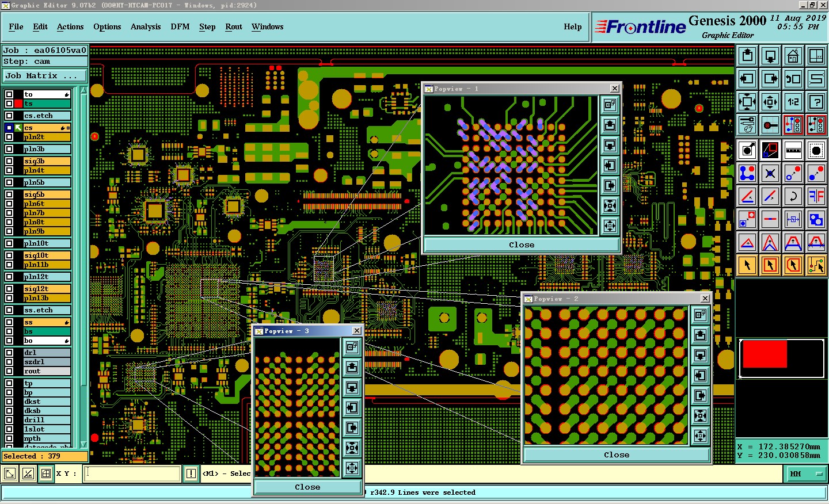Open the DFM menu
Image resolution: width=829 pixels, height=504 pixels.
click(x=180, y=26)
